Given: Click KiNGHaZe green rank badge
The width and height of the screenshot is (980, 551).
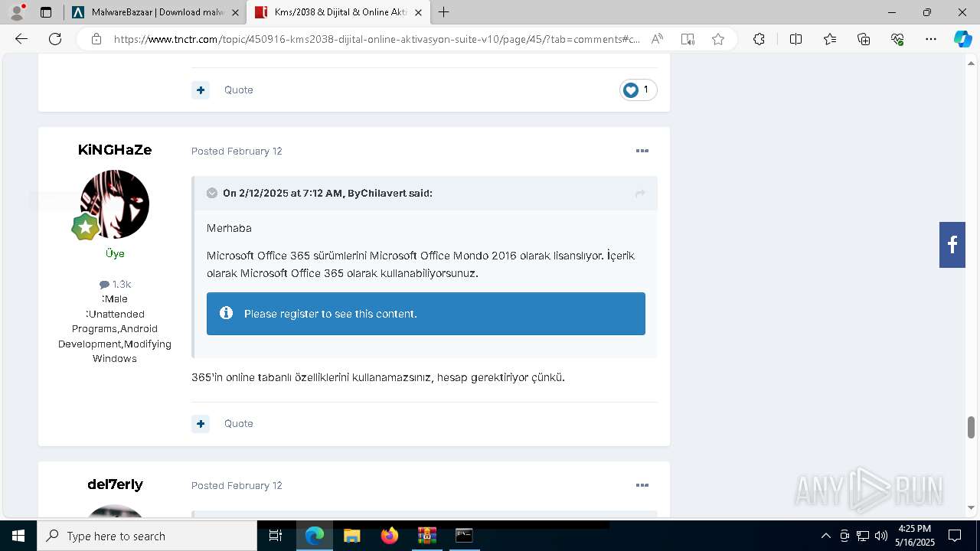Looking at the screenshot, I should [86, 227].
